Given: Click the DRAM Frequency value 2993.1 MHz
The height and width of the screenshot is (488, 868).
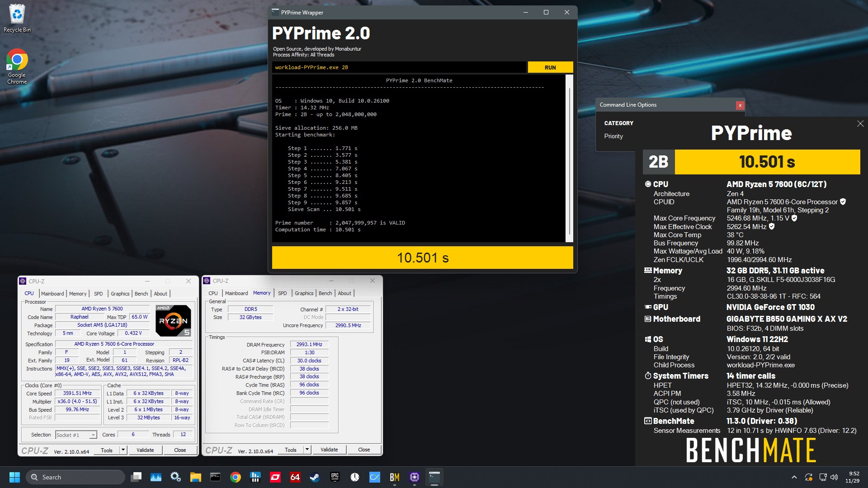Looking at the screenshot, I should tap(309, 344).
